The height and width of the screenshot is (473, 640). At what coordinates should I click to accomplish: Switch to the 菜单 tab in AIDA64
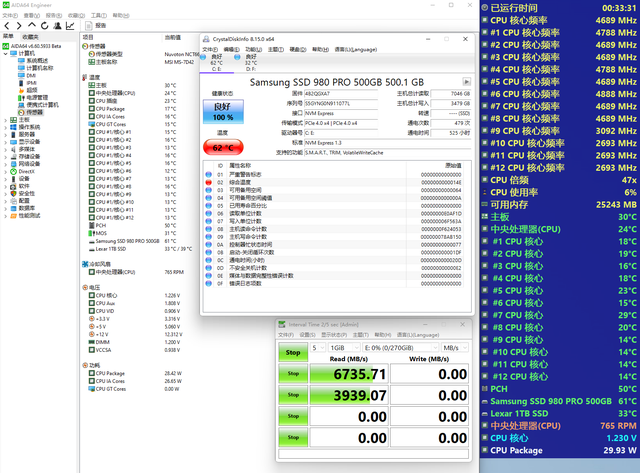point(9,37)
